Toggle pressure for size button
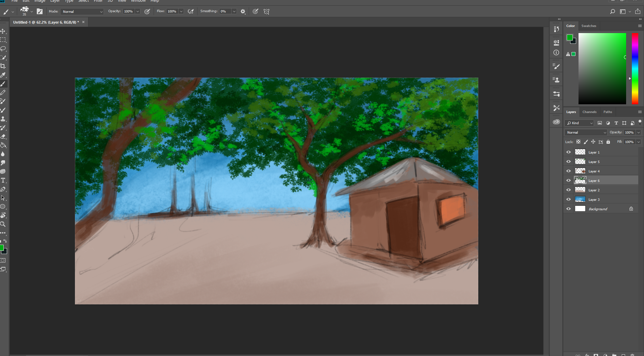This screenshot has width=644, height=356. (x=256, y=11)
